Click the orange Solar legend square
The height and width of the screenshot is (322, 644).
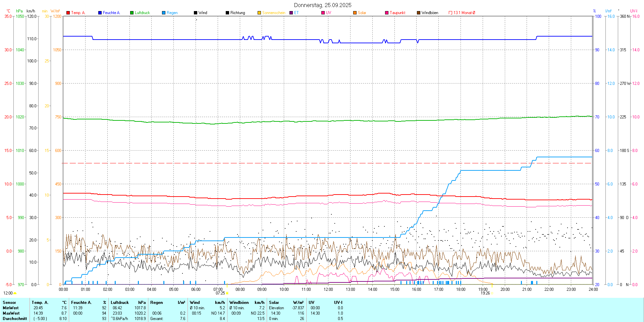(355, 13)
